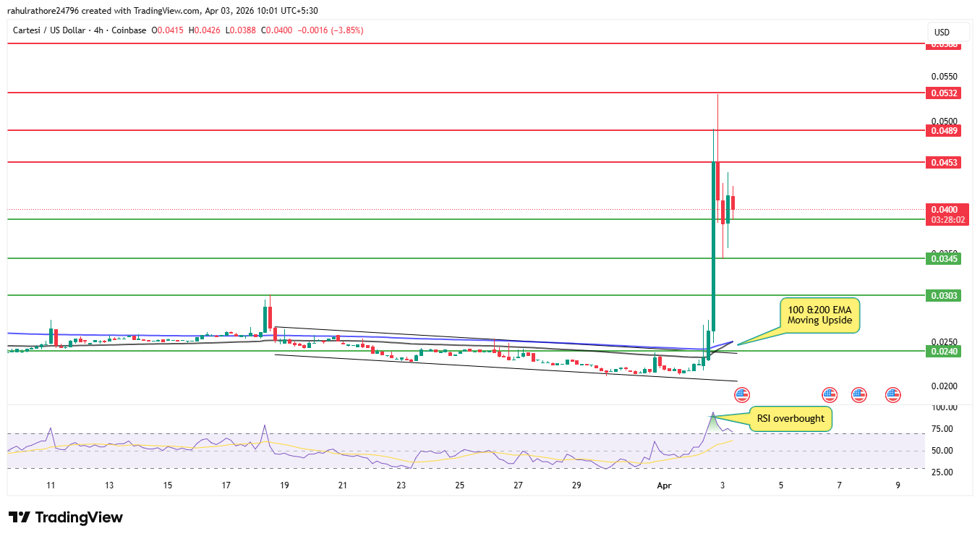980x539 pixels.
Task: Click the US flag event icon just left of Apr 7
Action: (829, 395)
